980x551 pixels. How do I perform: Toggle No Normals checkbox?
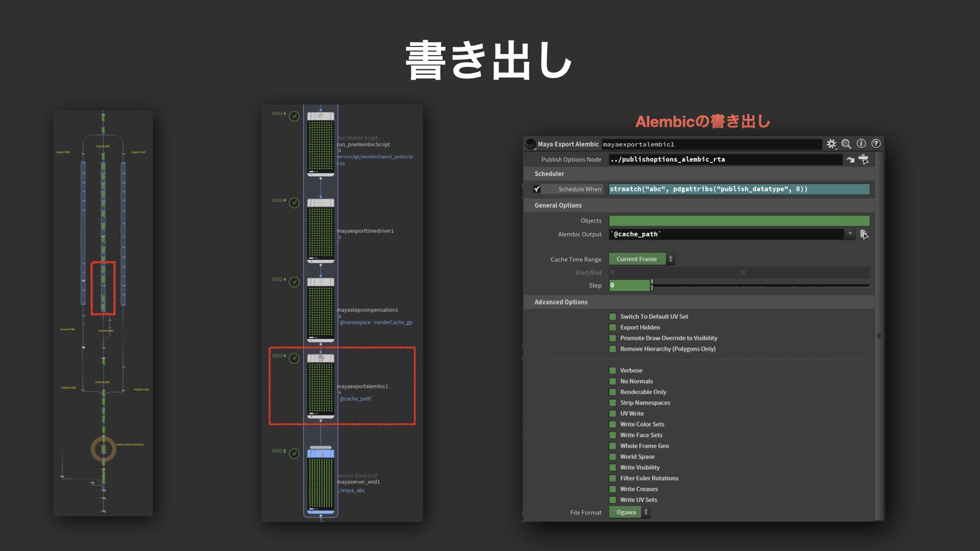coord(612,381)
